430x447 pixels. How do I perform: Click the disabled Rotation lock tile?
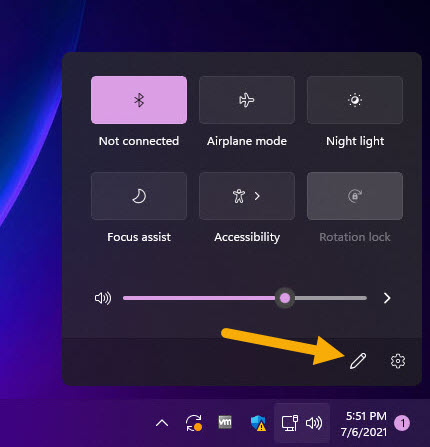[355, 196]
